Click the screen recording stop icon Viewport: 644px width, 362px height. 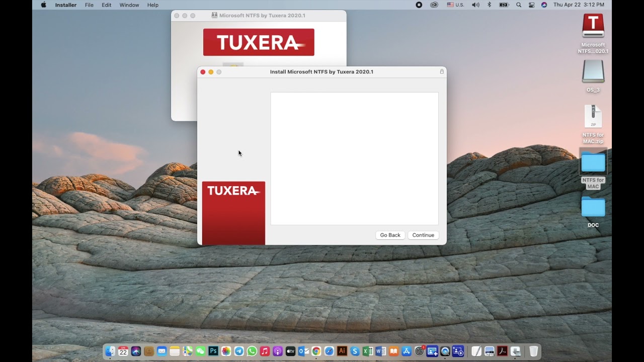(x=419, y=5)
